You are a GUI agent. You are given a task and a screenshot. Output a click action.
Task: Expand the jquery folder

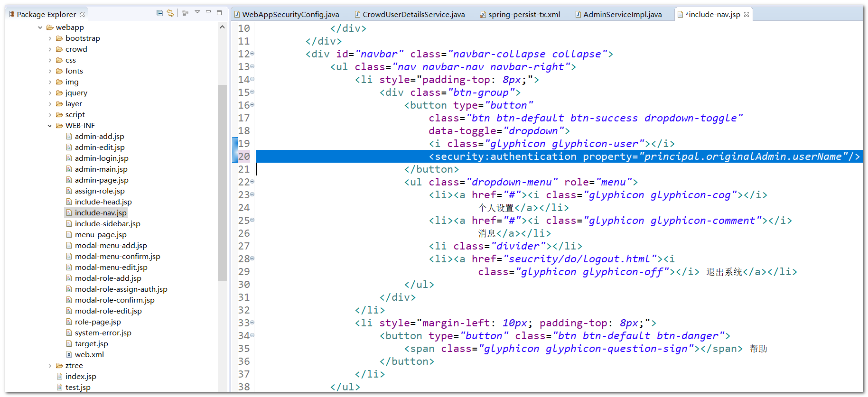click(50, 93)
